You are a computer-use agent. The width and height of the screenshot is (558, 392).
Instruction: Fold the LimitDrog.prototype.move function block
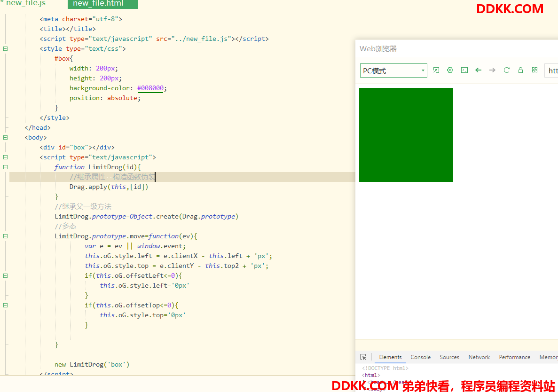point(5,236)
